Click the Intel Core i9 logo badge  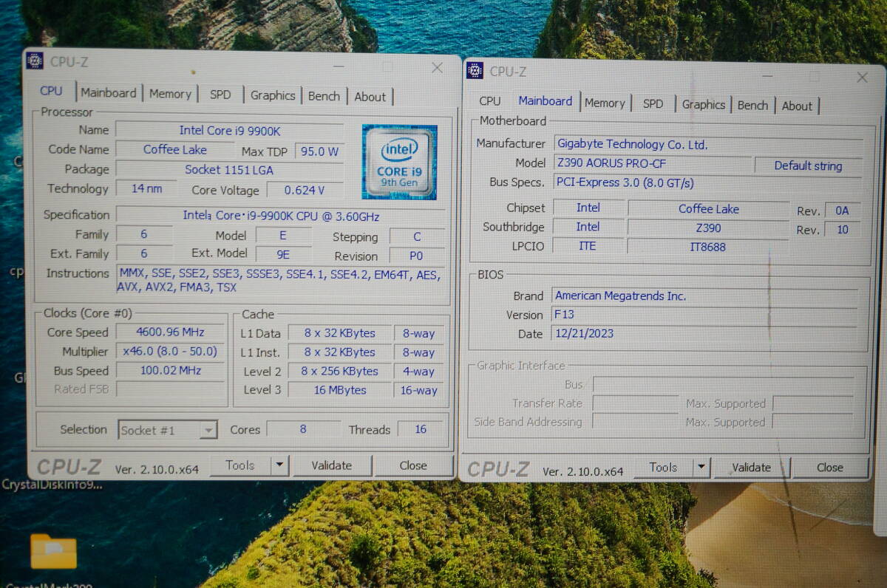(x=399, y=162)
